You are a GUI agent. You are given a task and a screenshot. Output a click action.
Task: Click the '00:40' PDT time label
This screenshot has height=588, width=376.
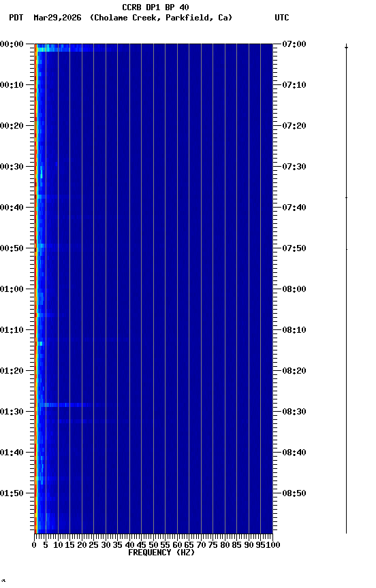(x=12, y=208)
